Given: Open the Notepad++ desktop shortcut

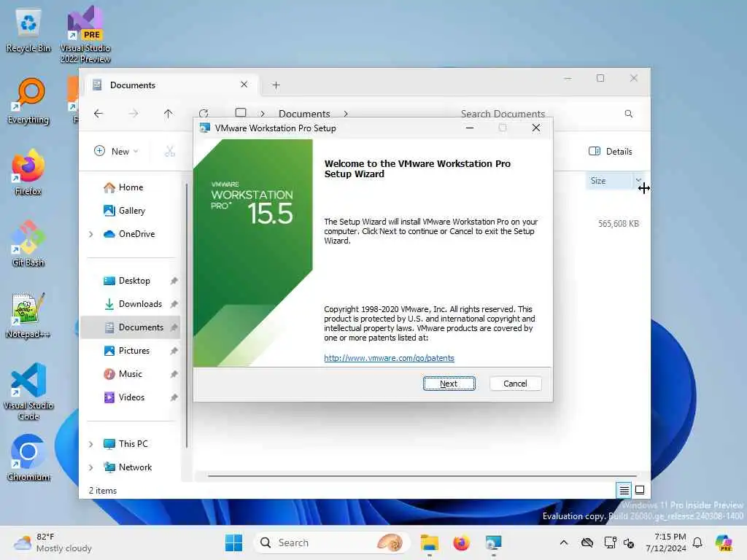Looking at the screenshot, I should (28, 315).
